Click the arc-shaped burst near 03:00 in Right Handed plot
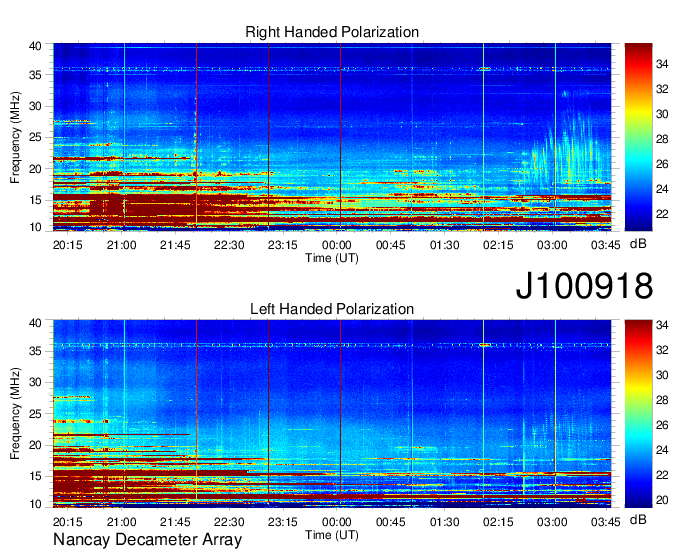The height and width of the screenshot is (552, 680). (564, 145)
